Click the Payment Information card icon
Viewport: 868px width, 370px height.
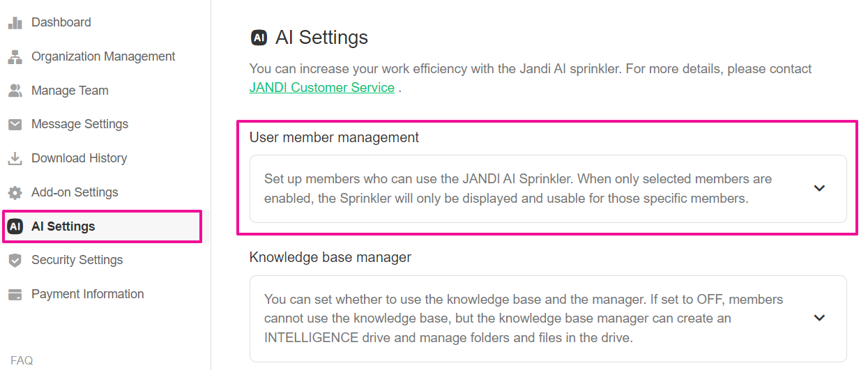[15, 294]
